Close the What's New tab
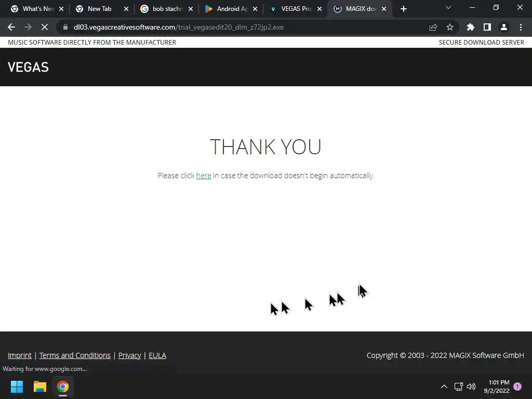The width and height of the screenshot is (532, 399). [61, 9]
